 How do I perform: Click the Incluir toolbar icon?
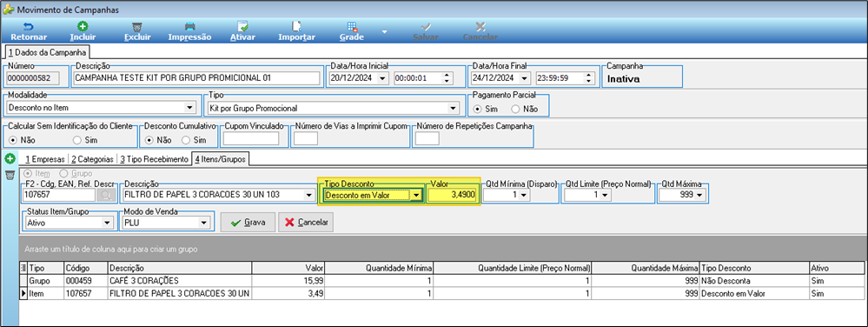coord(83,27)
